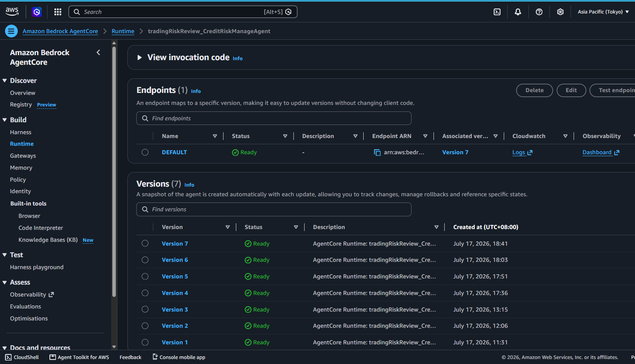Viewport: 635px width, 364px height.
Task: Open the Version 7 link in Associated version
Action: point(455,152)
